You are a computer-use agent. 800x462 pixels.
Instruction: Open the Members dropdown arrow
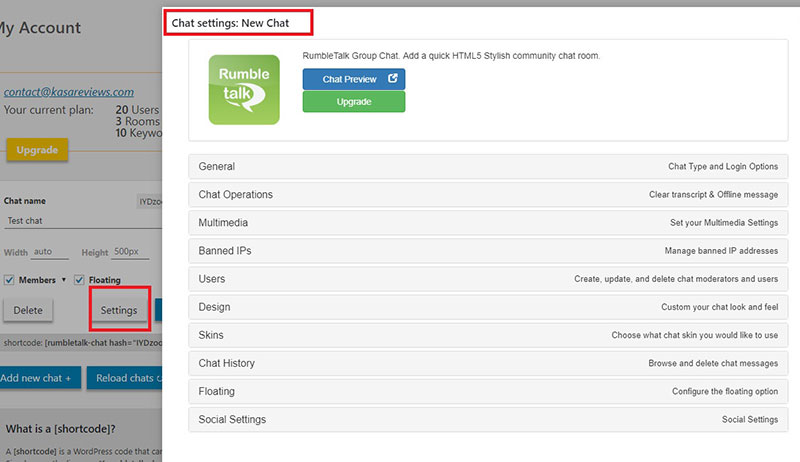tap(64, 280)
